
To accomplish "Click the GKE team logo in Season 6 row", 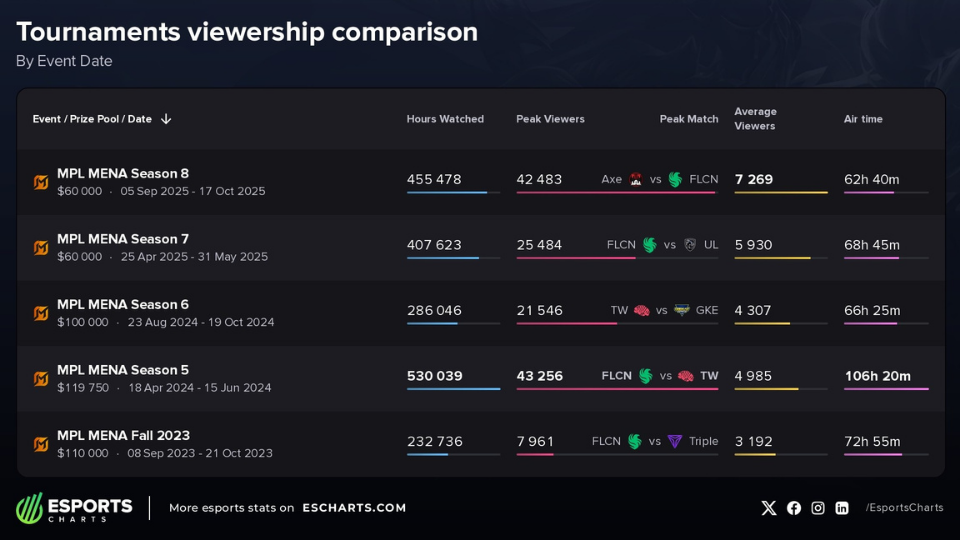I will pos(682,310).
